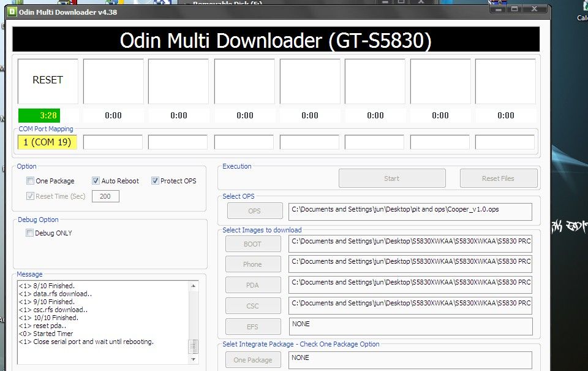Click the Message log scrollbar up arrow
Screen dimensions: 588x371
pos(194,286)
